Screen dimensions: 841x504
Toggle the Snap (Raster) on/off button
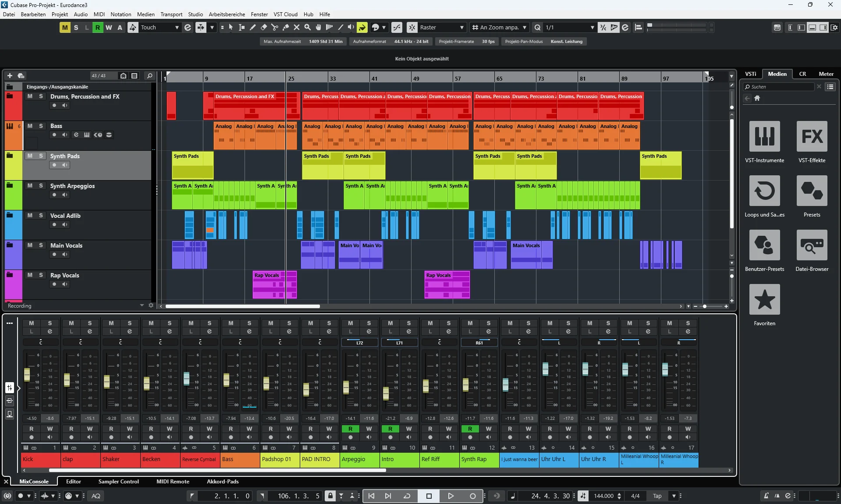coord(412,27)
